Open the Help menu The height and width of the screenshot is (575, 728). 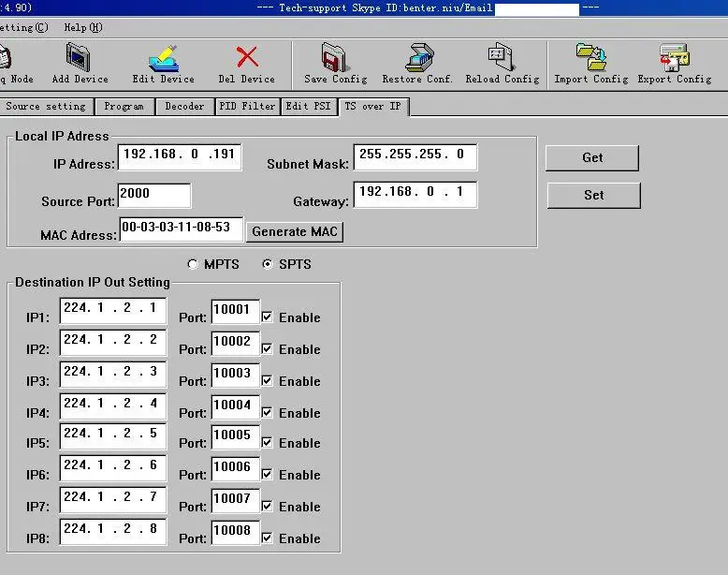(x=81, y=27)
